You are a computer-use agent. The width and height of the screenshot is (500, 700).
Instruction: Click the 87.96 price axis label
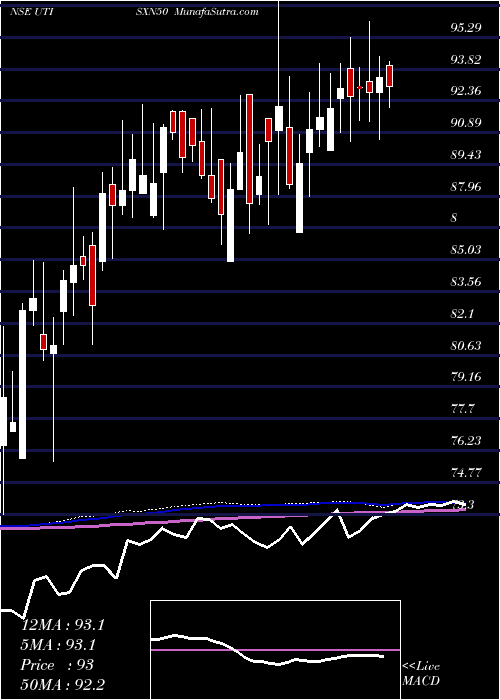point(466,187)
